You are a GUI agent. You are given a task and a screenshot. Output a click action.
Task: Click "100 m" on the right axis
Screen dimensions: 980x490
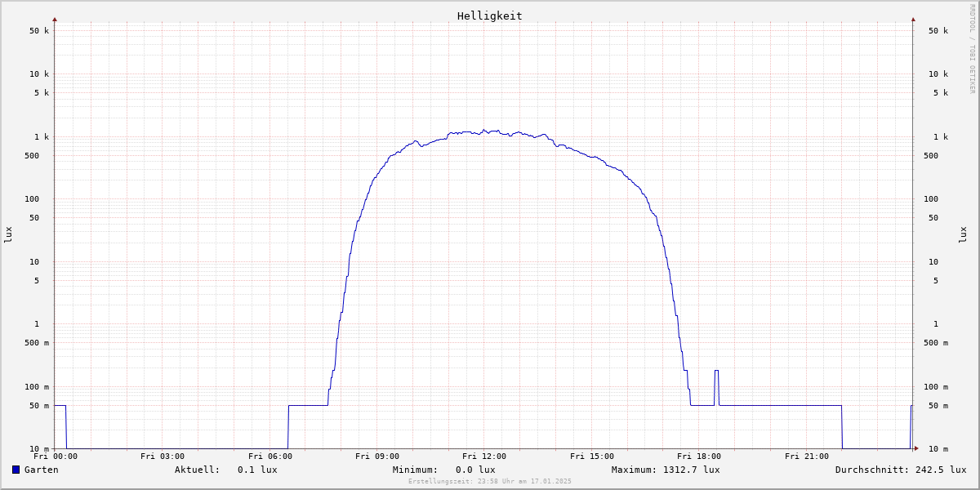(x=936, y=386)
